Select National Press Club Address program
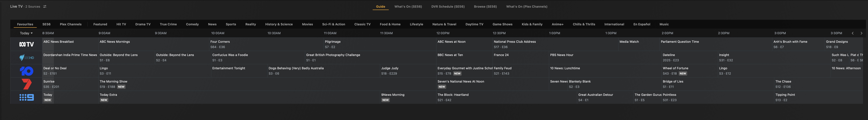Image resolution: width=868 pixels, height=120 pixels. (555, 44)
